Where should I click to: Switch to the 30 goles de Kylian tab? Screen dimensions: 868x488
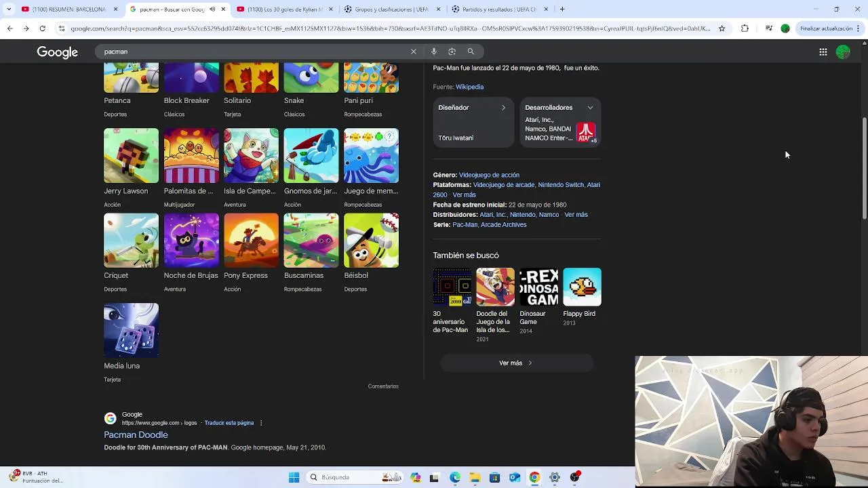click(285, 9)
